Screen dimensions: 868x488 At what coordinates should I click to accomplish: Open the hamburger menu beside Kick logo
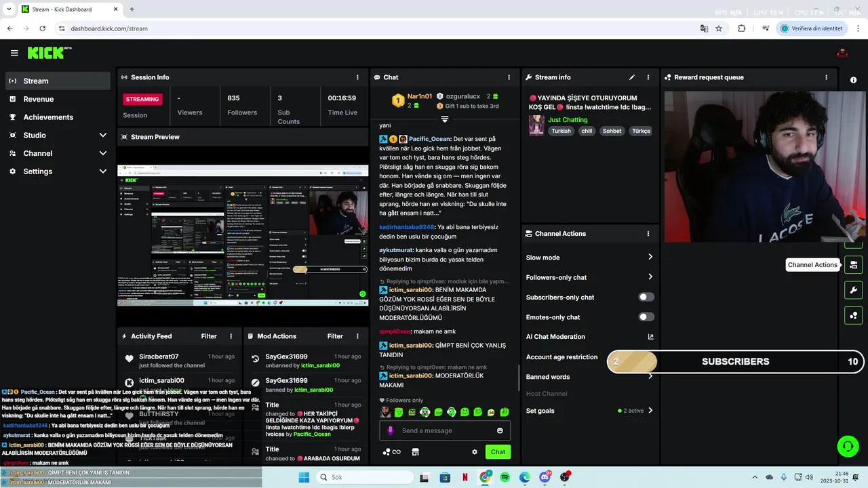click(x=14, y=53)
